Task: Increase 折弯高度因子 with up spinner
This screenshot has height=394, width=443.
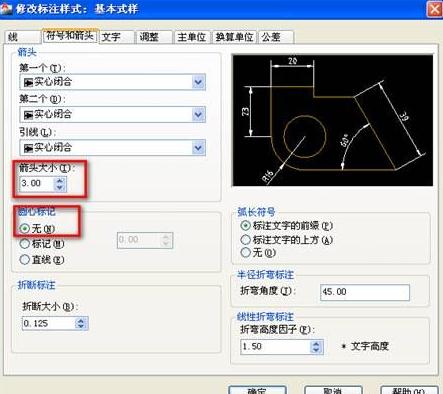Action: coord(316,343)
